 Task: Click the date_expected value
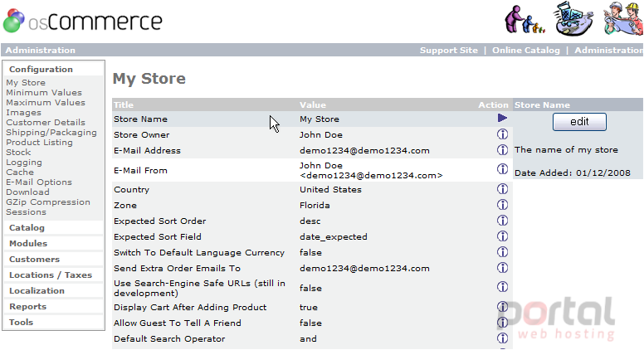click(333, 236)
